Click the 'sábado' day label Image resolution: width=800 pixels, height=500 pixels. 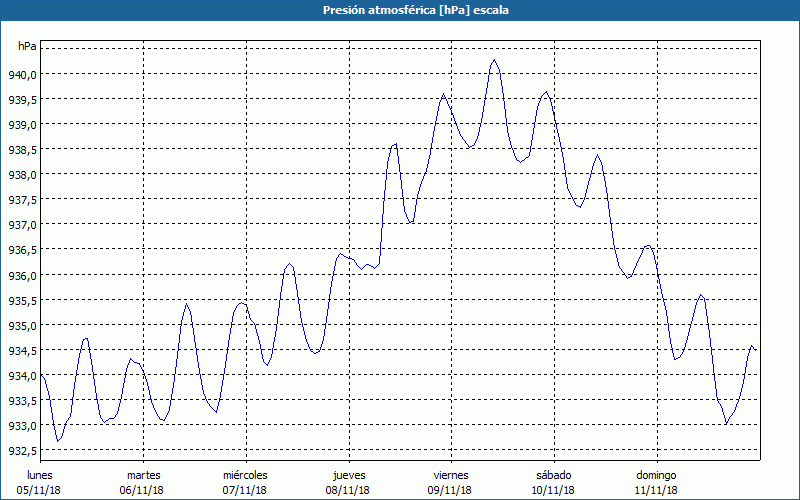(554, 475)
